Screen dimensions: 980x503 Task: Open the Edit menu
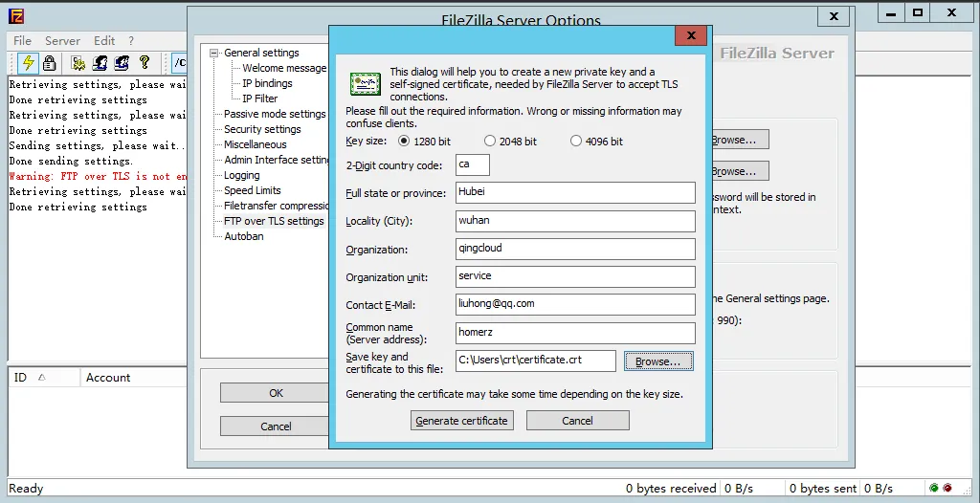coord(104,40)
